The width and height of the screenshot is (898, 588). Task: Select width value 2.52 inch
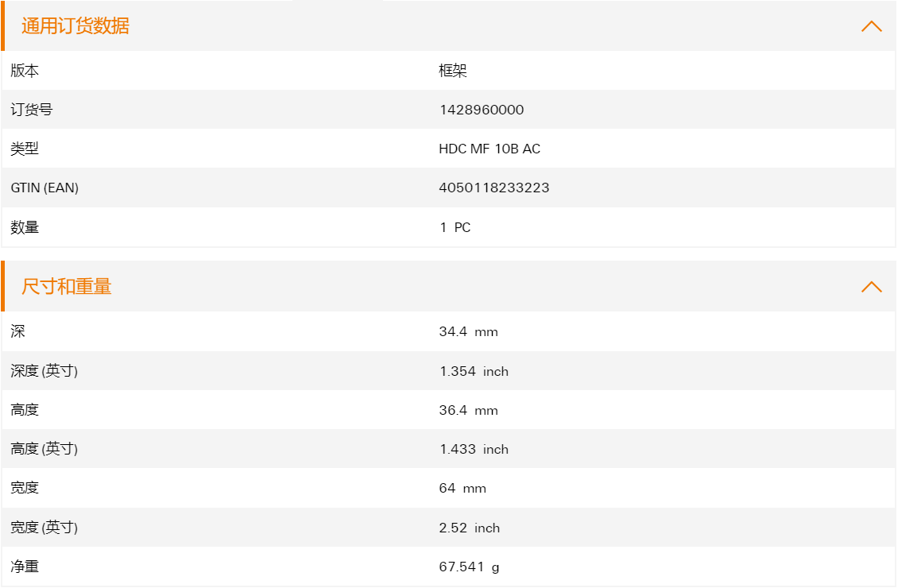coord(469,528)
